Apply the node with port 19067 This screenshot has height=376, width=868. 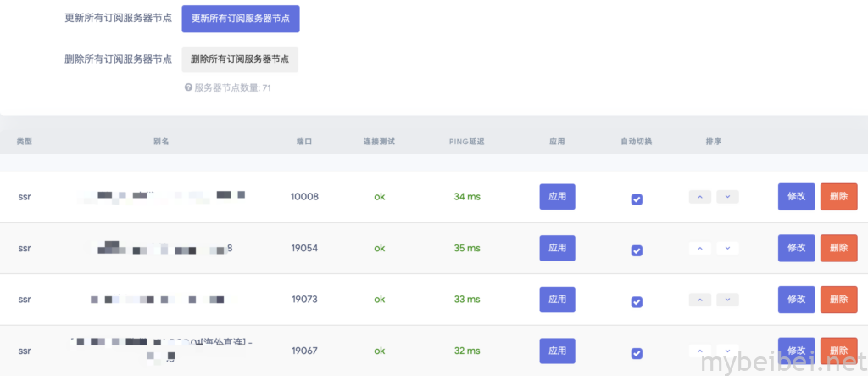click(x=557, y=351)
